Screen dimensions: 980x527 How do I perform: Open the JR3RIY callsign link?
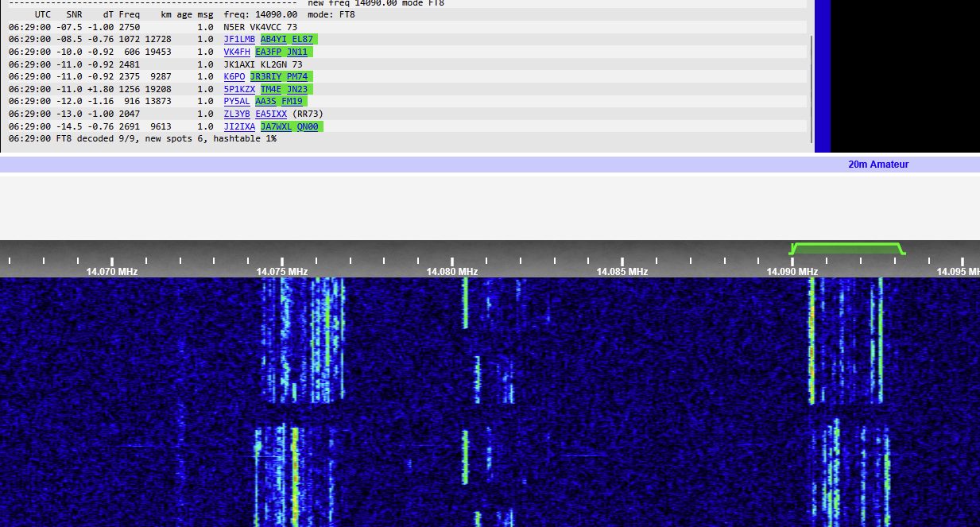265,77
